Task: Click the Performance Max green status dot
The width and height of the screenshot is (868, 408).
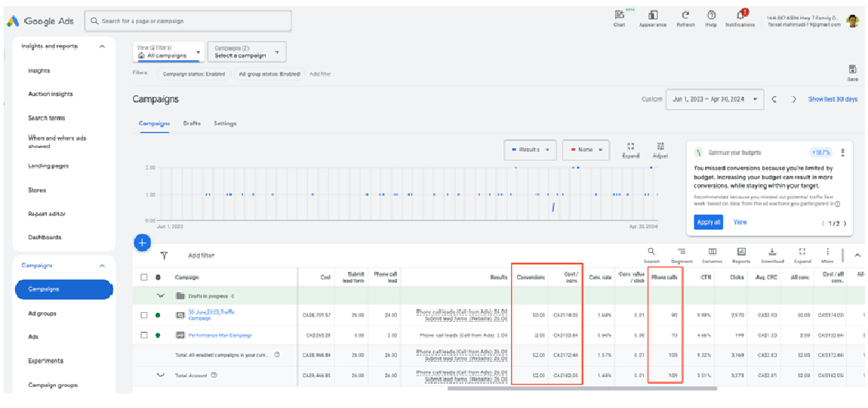Action: [x=159, y=335]
